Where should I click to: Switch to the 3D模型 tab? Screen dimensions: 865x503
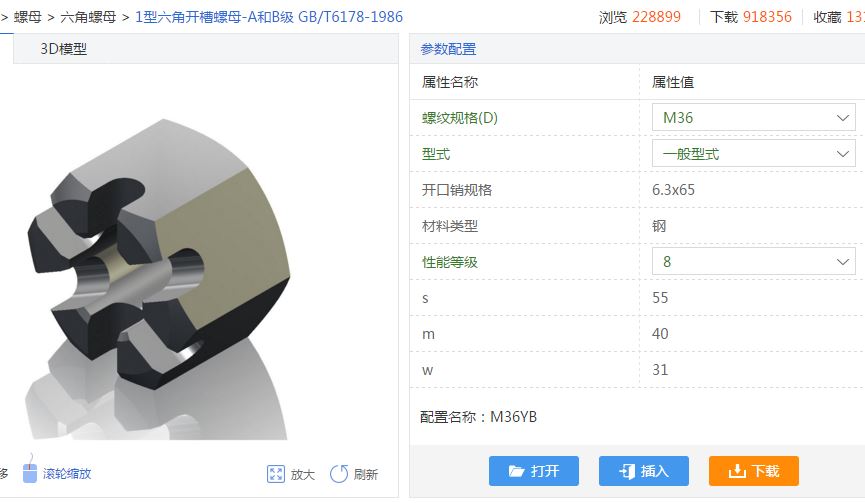coord(63,49)
